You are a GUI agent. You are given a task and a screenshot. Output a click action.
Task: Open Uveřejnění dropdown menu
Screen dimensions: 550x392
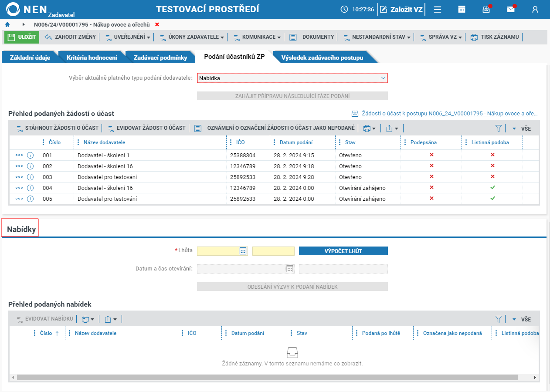(x=128, y=37)
